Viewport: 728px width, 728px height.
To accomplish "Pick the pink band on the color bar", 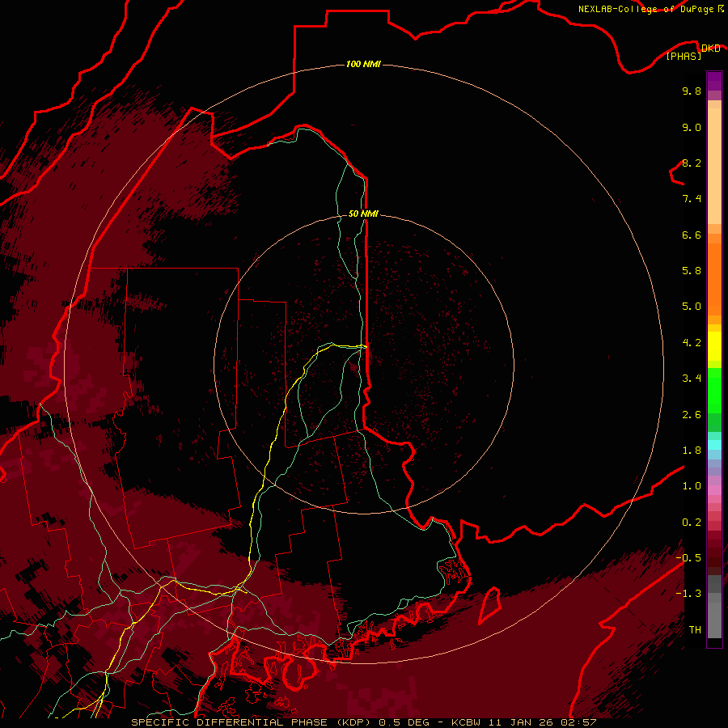I will click(714, 490).
